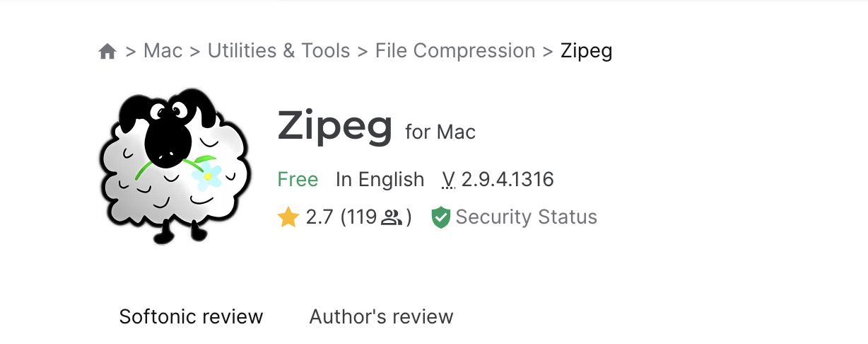Click the version V label icon
The height and width of the screenshot is (344, 868).
448,180
